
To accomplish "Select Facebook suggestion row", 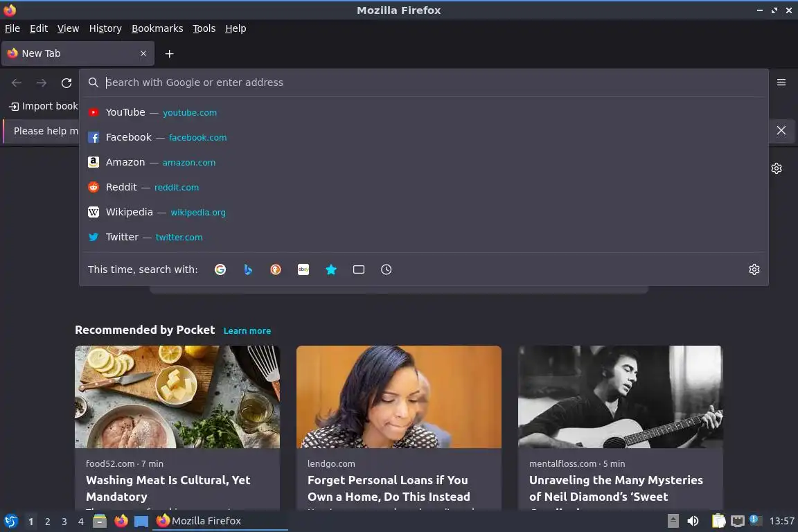I will click(x=424, y=137).
